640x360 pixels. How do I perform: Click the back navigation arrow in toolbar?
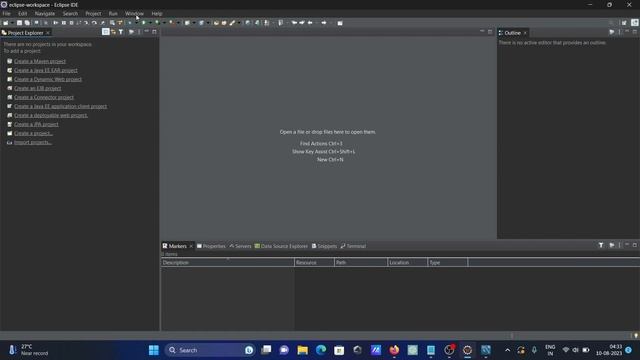click(310, 23)
